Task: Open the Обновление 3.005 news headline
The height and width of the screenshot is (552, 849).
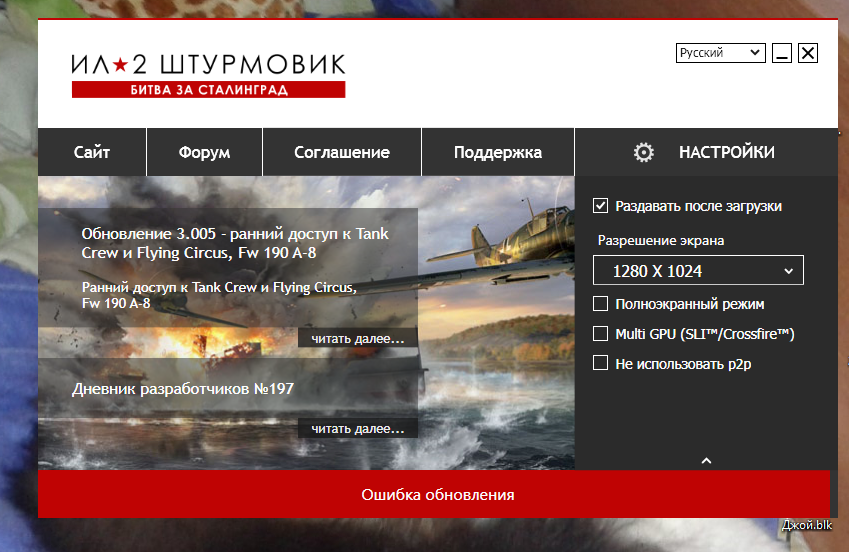Action: click(x=235, y=243)
